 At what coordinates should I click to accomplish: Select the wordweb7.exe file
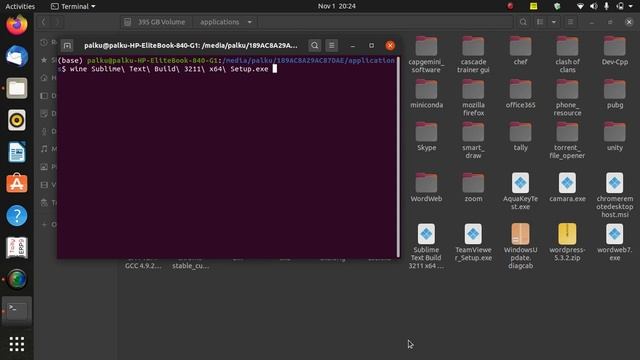(x=615, y=242)
